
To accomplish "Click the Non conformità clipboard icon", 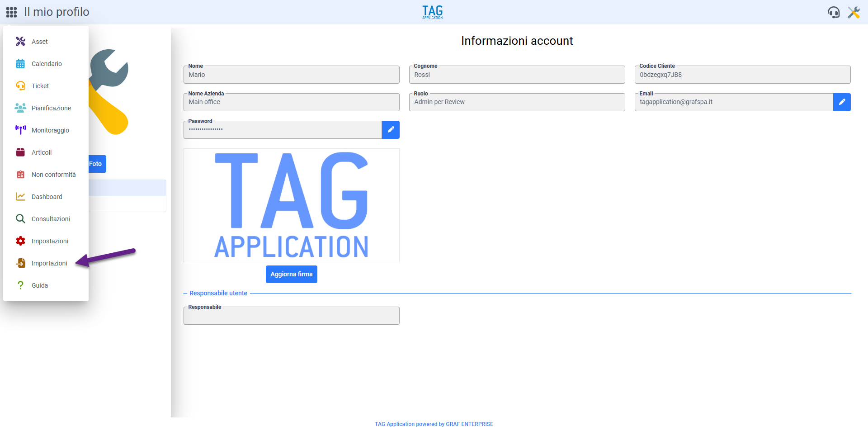I will pos(20,175).
